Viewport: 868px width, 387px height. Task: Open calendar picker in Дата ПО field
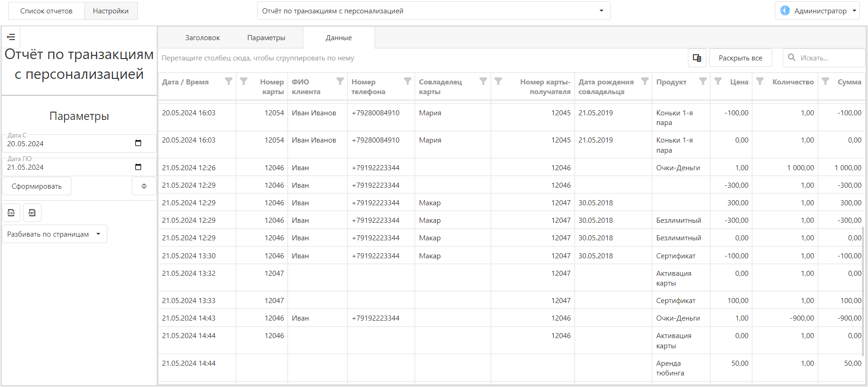pos(138,167)
